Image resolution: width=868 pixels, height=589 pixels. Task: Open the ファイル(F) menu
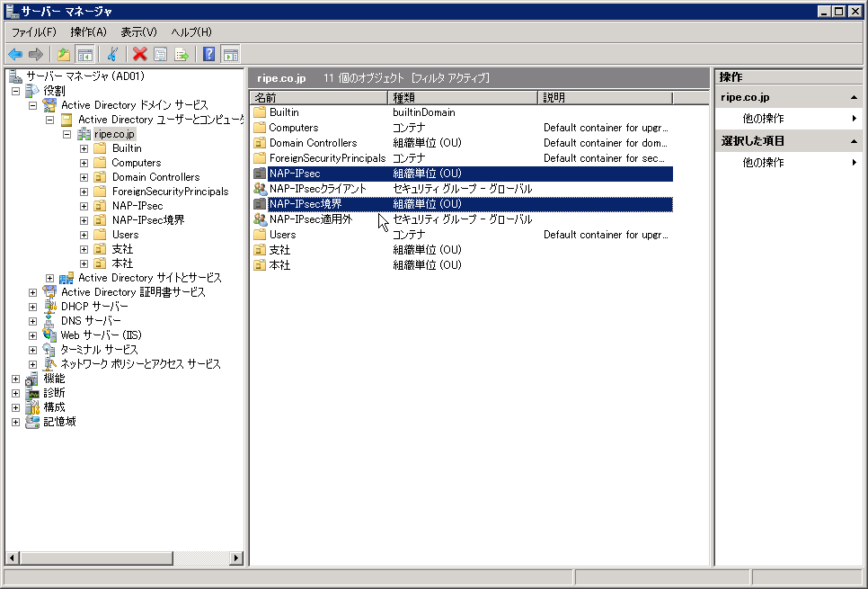click(x=34, y=32)
